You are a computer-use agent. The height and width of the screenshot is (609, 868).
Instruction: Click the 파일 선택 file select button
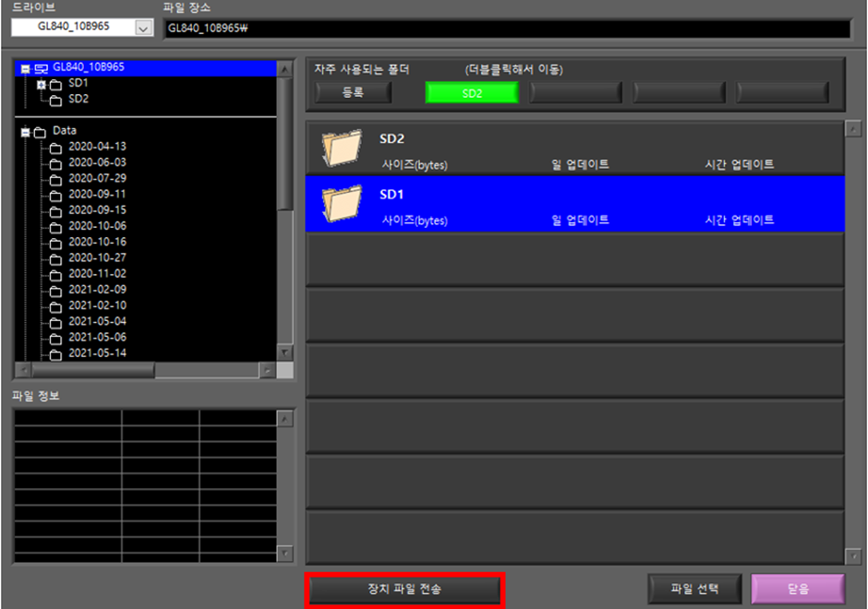(694, 589)
